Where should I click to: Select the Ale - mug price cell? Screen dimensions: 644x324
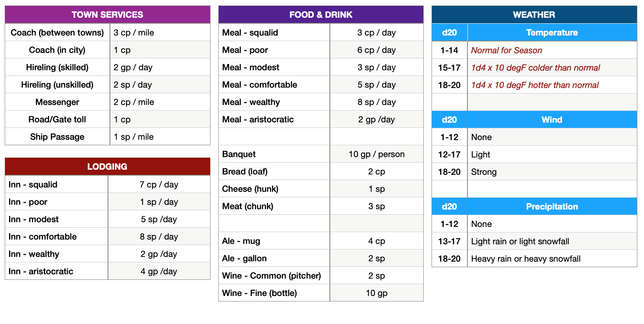click(376, 241)
